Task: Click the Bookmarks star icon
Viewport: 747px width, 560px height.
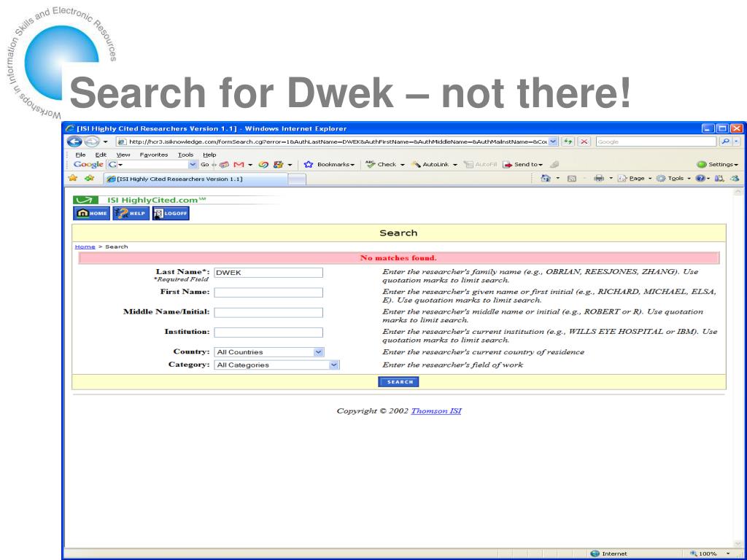Action: point(309,164)
